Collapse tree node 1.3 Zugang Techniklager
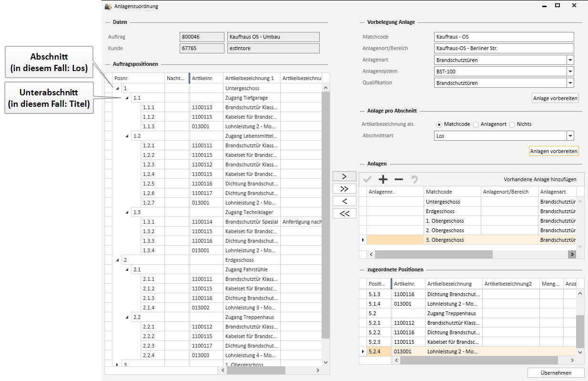Viewport: 588px width, 381px height. point(127,212)
